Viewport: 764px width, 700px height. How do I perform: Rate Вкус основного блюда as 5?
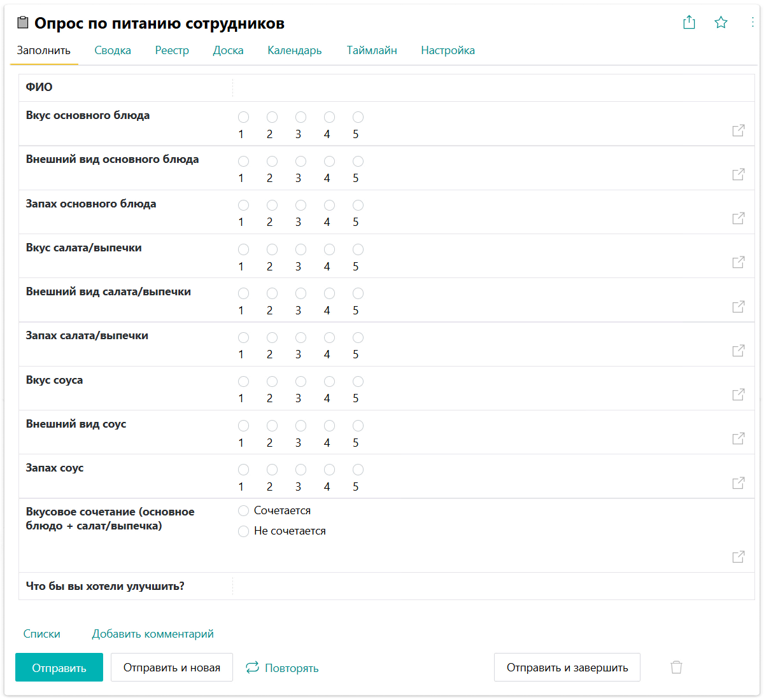(x=358, y=117)
